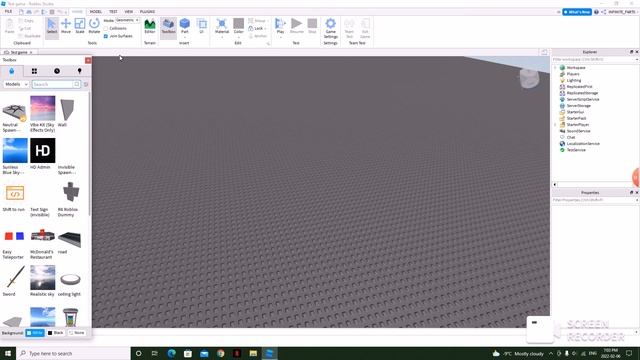Expand the Workspace tree node

pyautogui.click(x=556, y=68)
